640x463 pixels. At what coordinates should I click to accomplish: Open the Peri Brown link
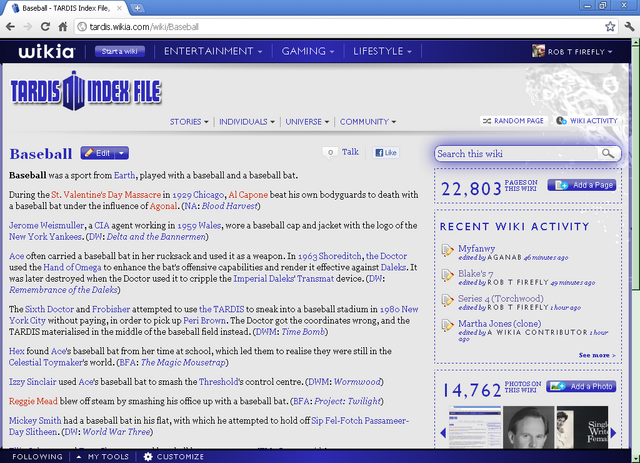coord(204,321)
